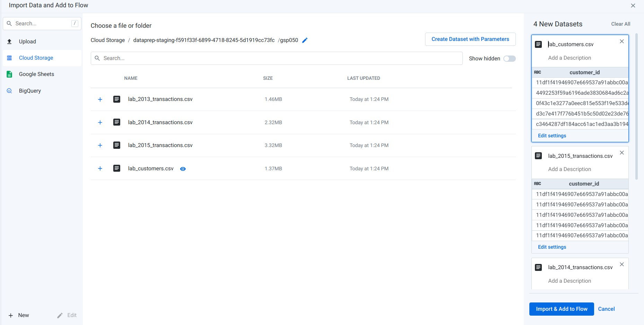
Task: Click Create Dataset with Parameters
Action: 470,39
